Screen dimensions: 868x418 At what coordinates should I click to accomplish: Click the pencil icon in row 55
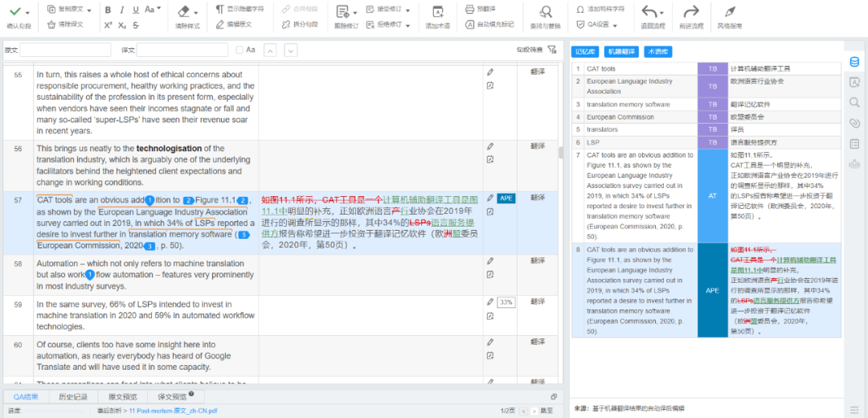(490, 72)
